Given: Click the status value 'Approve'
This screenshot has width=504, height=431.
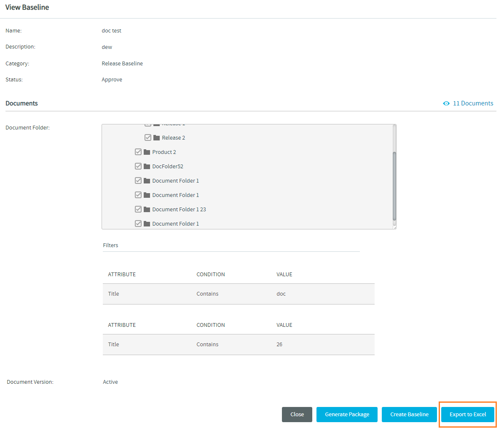Looking at the screenshot, I should pyautogui.click(x=112, y=79).
